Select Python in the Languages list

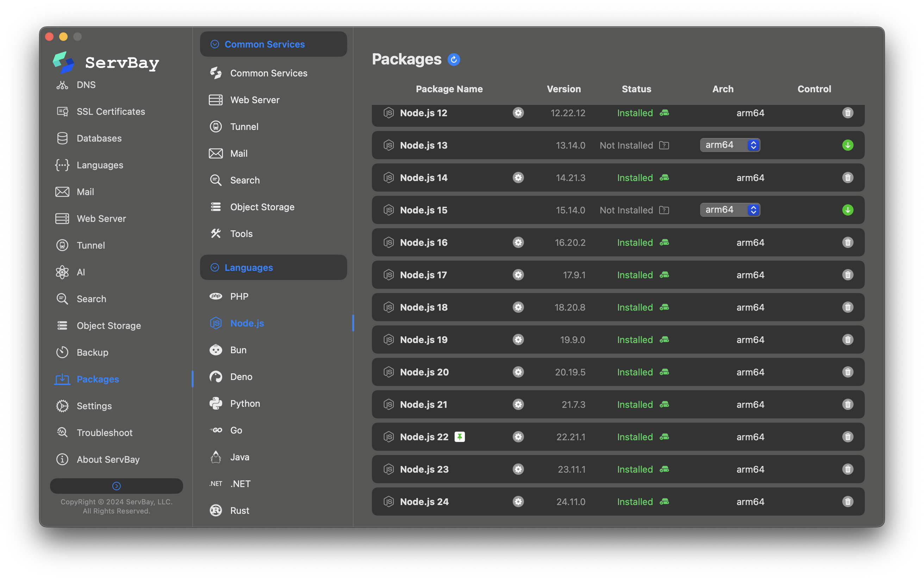pos(245,404)
